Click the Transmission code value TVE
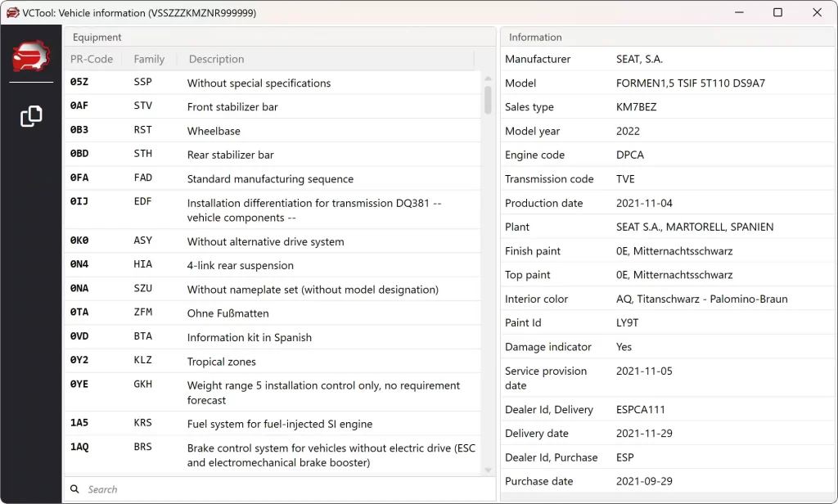 coord(625,179)
